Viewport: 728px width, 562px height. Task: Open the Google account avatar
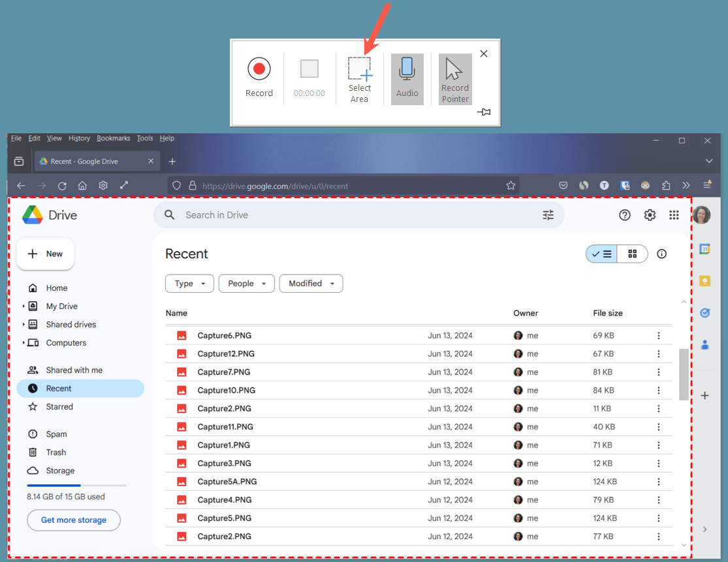coord(701,215)
